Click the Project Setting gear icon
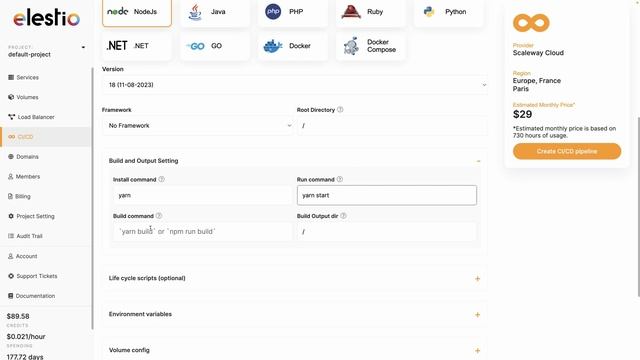The height and width of the screenshot is (360, 640). tap(11, 216)
